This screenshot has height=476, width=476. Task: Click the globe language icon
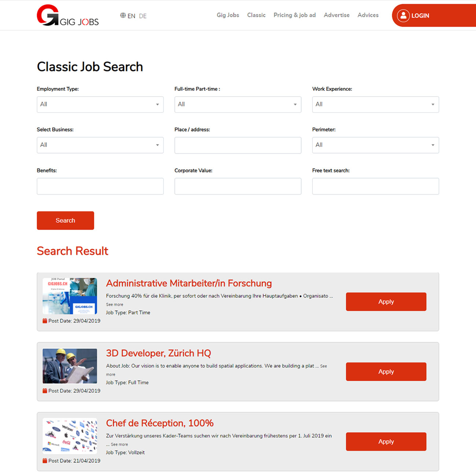coord(123,15)
